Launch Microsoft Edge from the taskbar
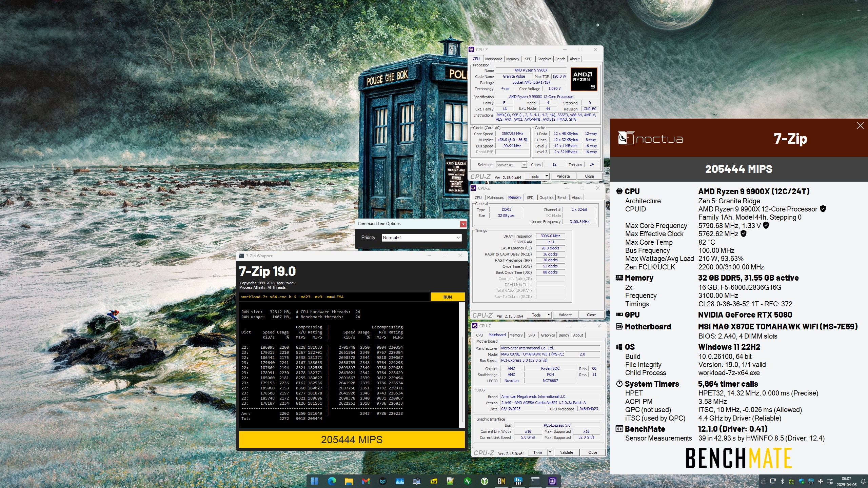Viewport: 868px width, 488px height. pos(332,481)
